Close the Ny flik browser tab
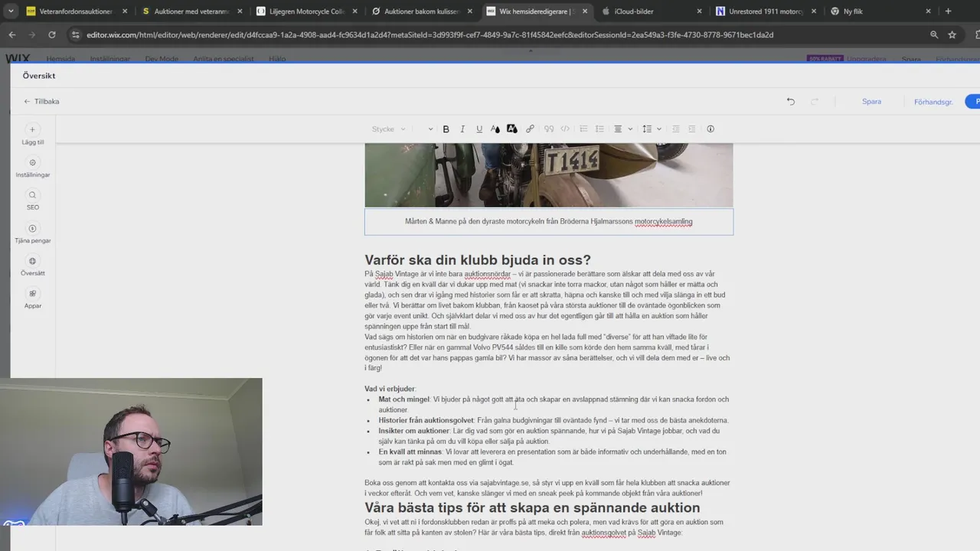The height and width of the screenshot is (551, 980). click(x=929, y=11)
